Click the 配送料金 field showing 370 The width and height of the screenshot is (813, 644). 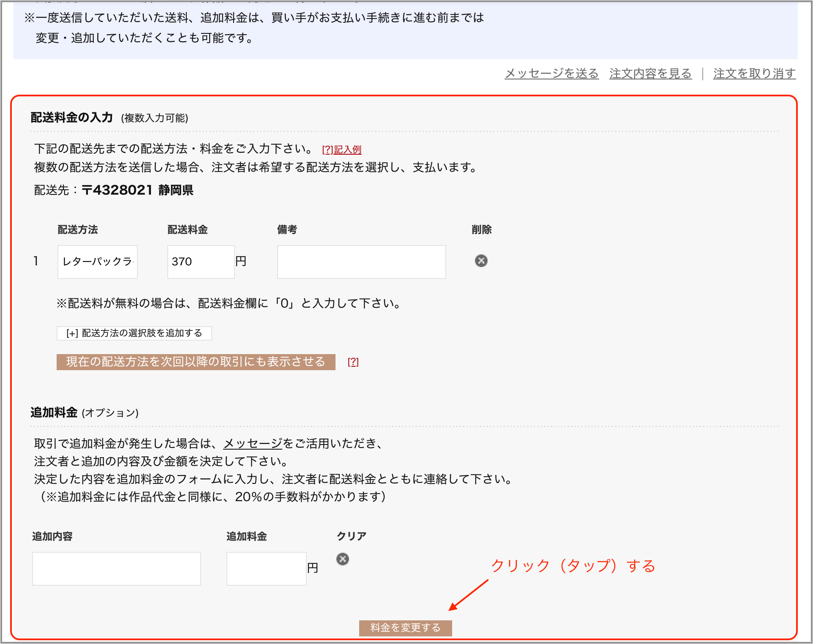tap(201, 262)
